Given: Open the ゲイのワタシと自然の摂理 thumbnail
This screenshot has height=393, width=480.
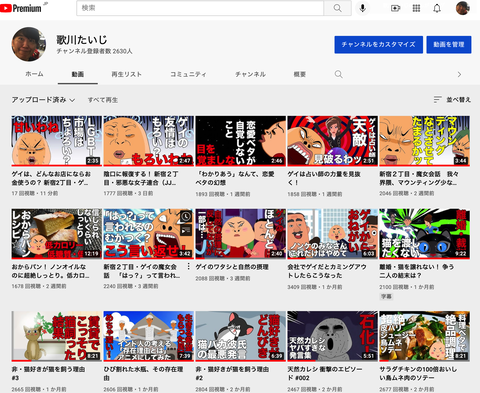Looking at the screenshot, I should click(x=240, y=234).
